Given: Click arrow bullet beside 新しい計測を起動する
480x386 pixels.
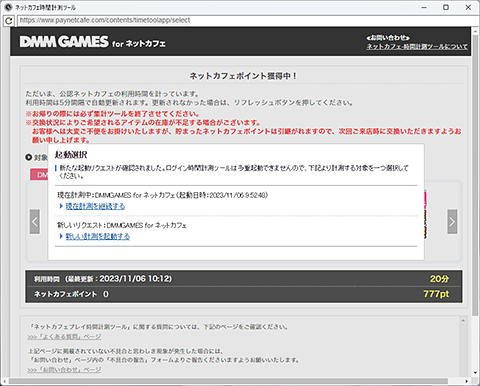Looking at the screenshot, I should 61,236.
